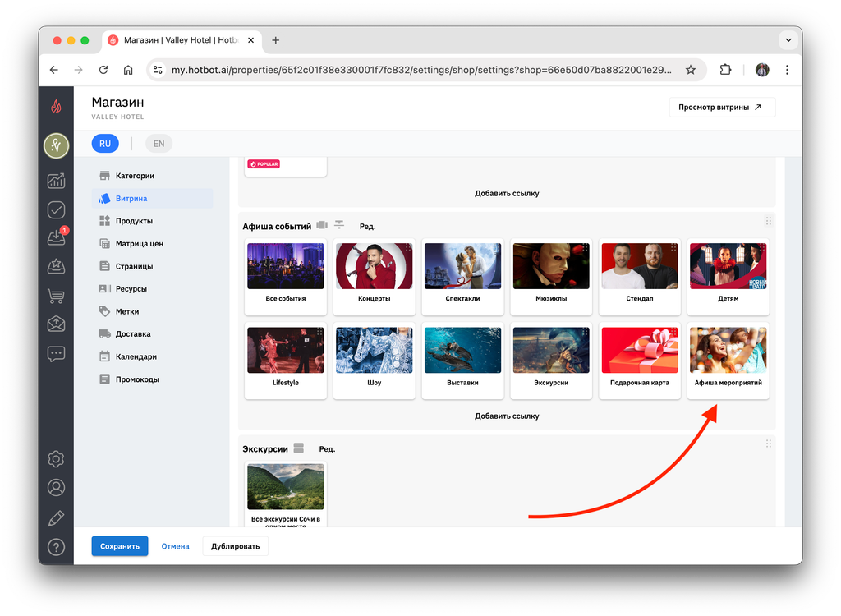This screenshot has height=616, width=841.
Task: Select the Детям card
Action: [728, 277]
